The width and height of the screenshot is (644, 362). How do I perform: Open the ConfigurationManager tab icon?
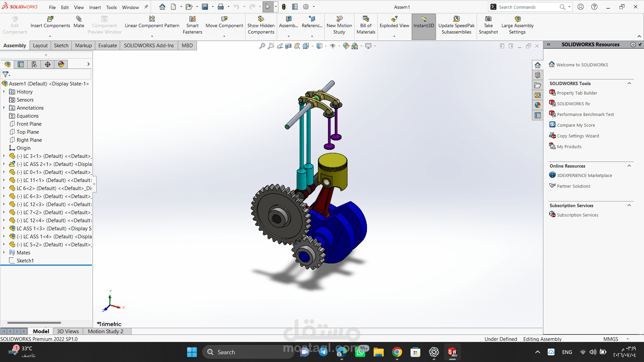[x=34, y=64]
